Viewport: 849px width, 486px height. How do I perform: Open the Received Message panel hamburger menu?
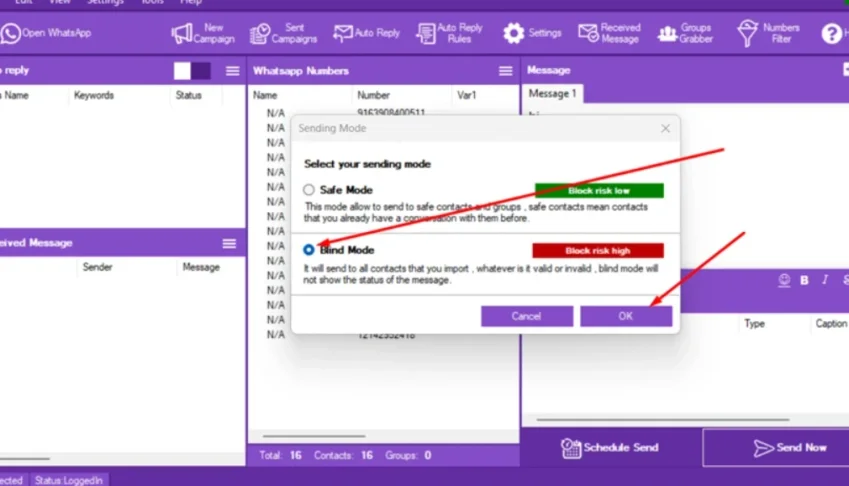click(229, 244)
